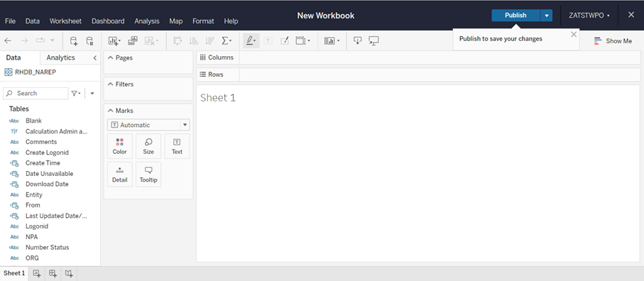Open the File menu

(10, 21)
